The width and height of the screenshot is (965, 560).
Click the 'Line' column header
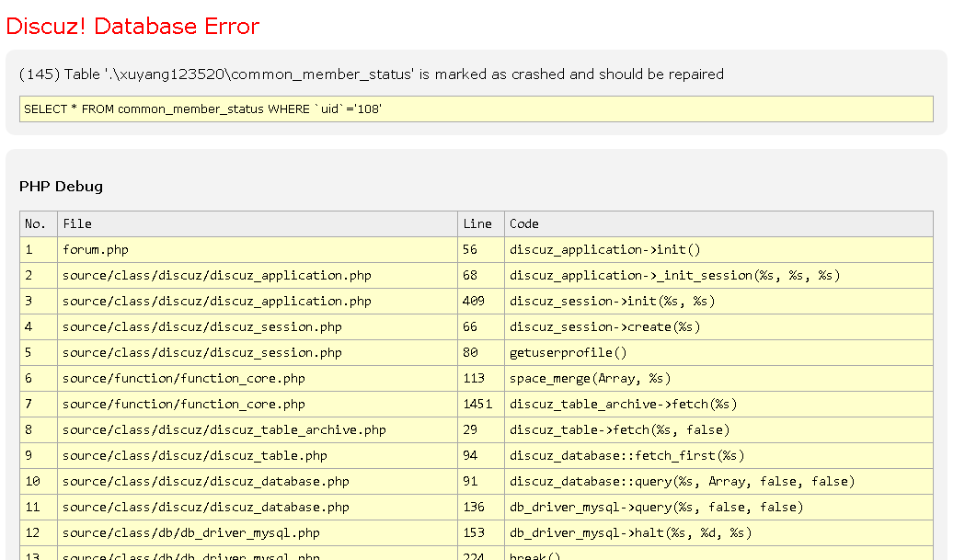(x=480, y=224)
